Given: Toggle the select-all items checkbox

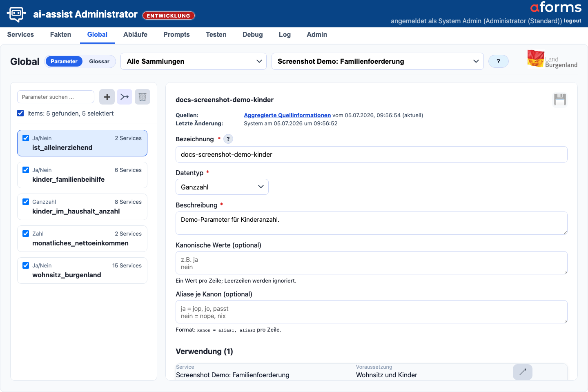Looking at the screenshot, I should tap(20, 113).
